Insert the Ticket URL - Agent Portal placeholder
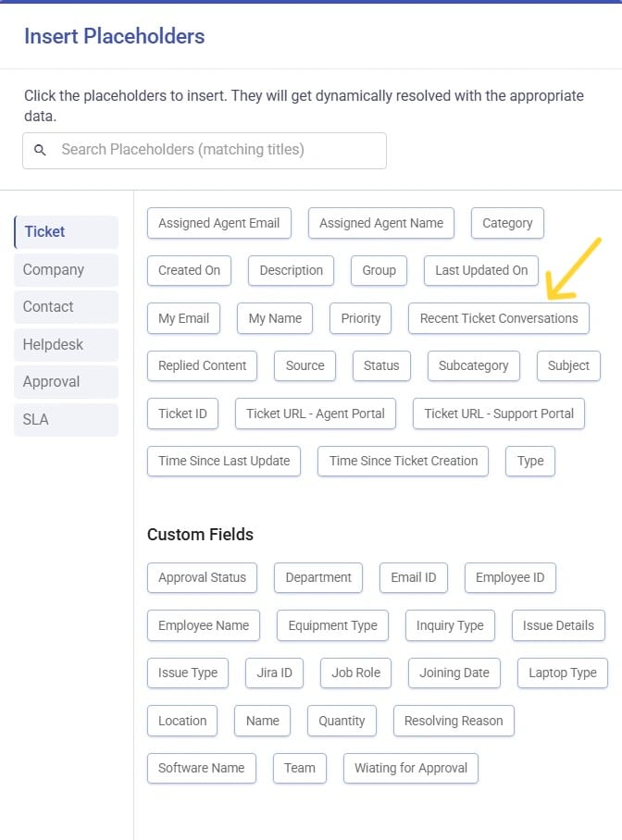Viewport: 622px width, 840px height. coord(315,414)
